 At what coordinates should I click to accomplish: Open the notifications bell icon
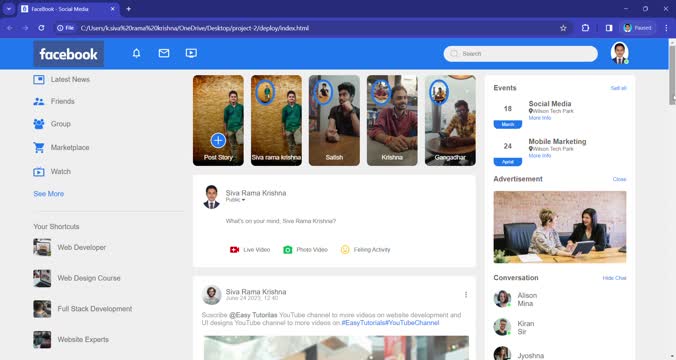click(136, 53)
